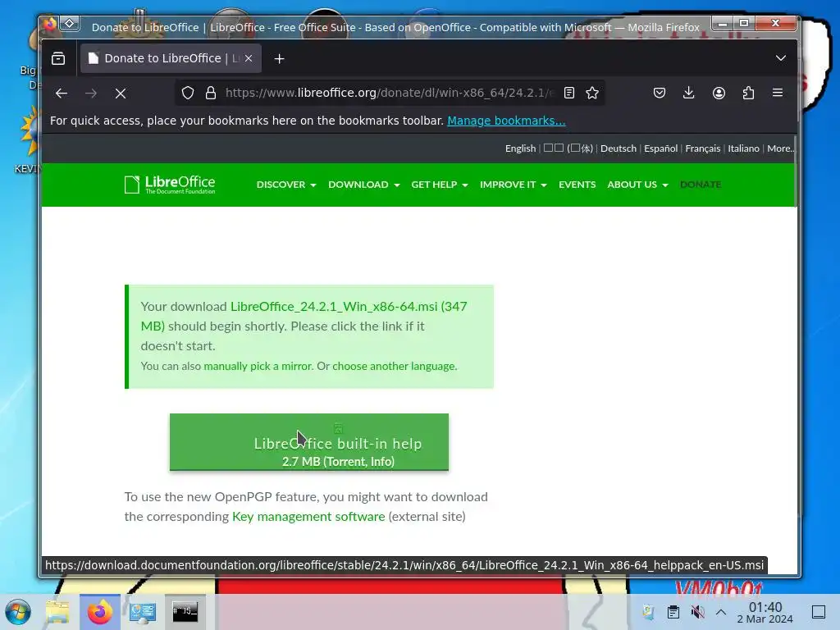This screenshot has width=840, height=630.
Task: Expand the ABOUT US menu
Action: coord(637,185)
